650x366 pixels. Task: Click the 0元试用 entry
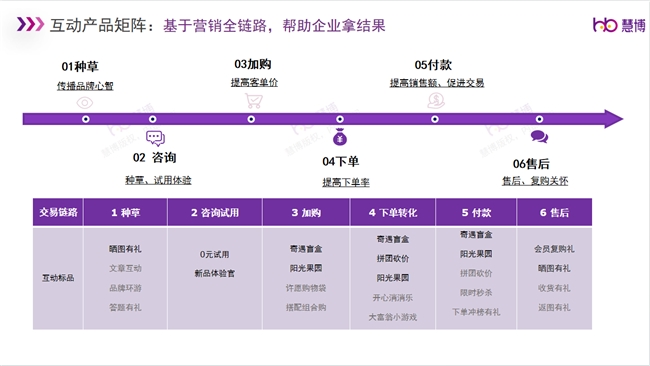[214, 254]
